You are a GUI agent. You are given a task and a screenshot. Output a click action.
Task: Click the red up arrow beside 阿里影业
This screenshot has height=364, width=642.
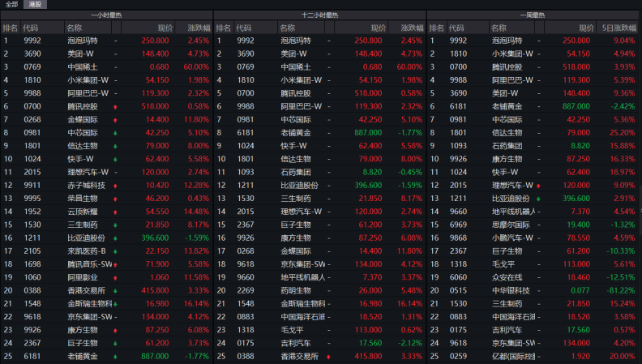117,276
